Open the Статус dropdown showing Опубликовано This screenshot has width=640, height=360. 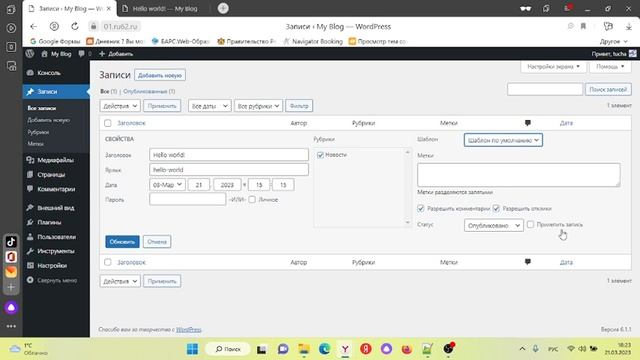[494, 225]
